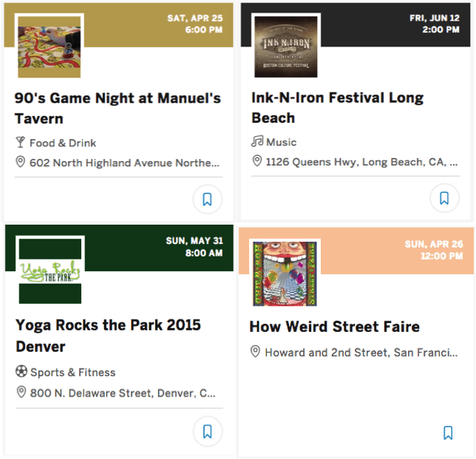Click the Ink N Iron logo thumbnail

286,46
